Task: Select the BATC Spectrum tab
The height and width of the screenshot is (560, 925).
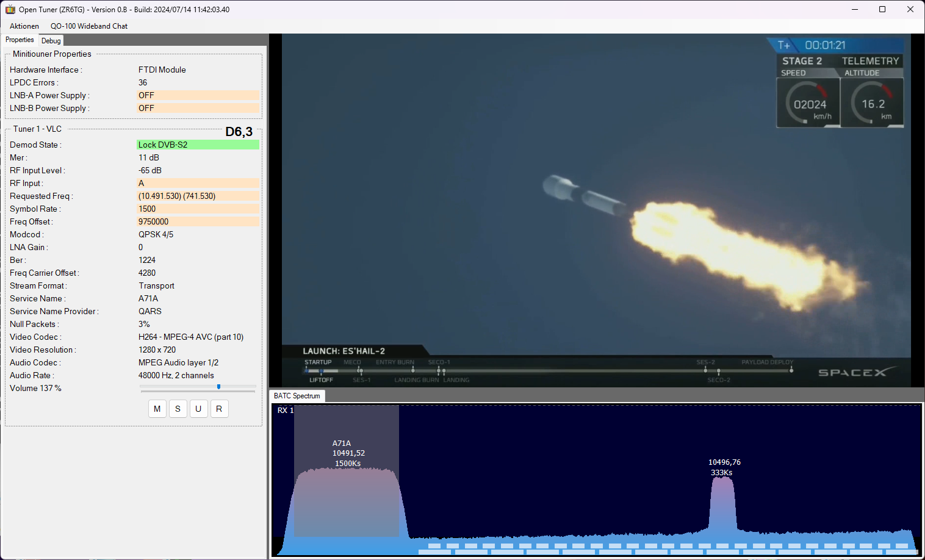Action: [297, 396]
